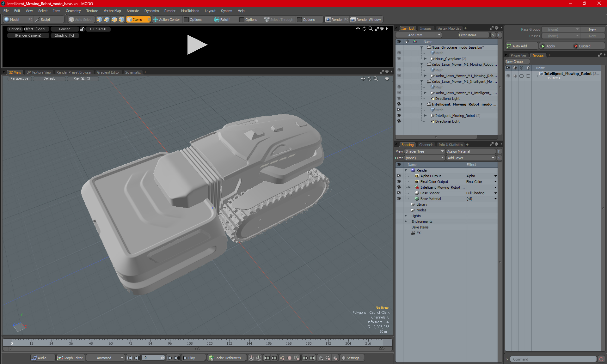Toggle visibility of Base Material

[x=399, y=199]
